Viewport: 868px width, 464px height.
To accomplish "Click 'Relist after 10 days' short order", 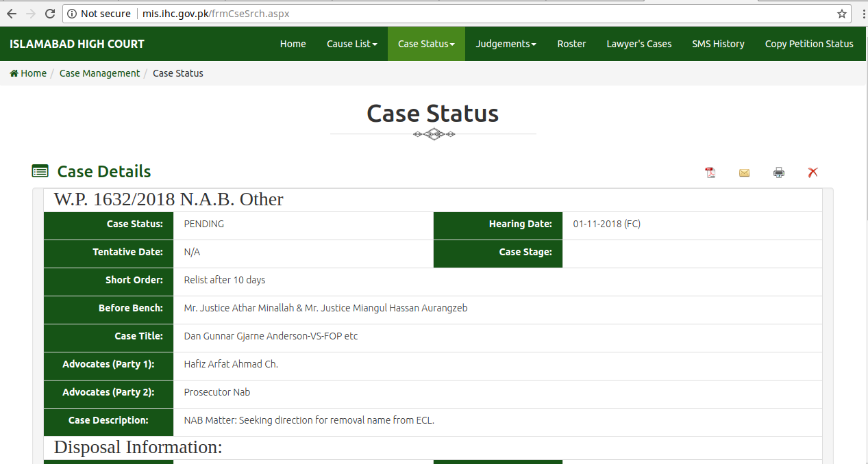I will tap(225, 280).
